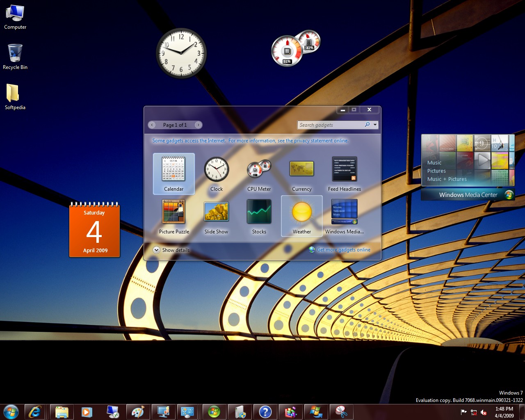This screenshot has height=420, width=525.
Task: Choose the Slide Show gadget
Action: click(216, 212)
